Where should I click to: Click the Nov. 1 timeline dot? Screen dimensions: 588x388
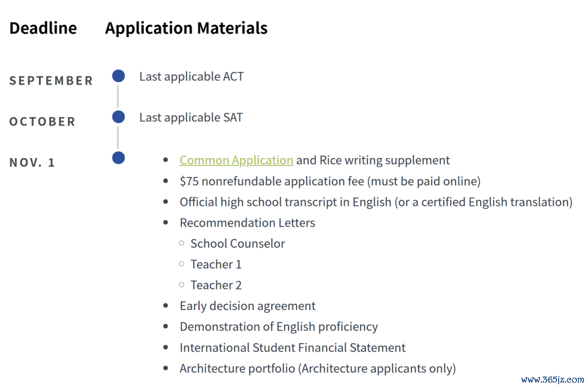point(119,157)
